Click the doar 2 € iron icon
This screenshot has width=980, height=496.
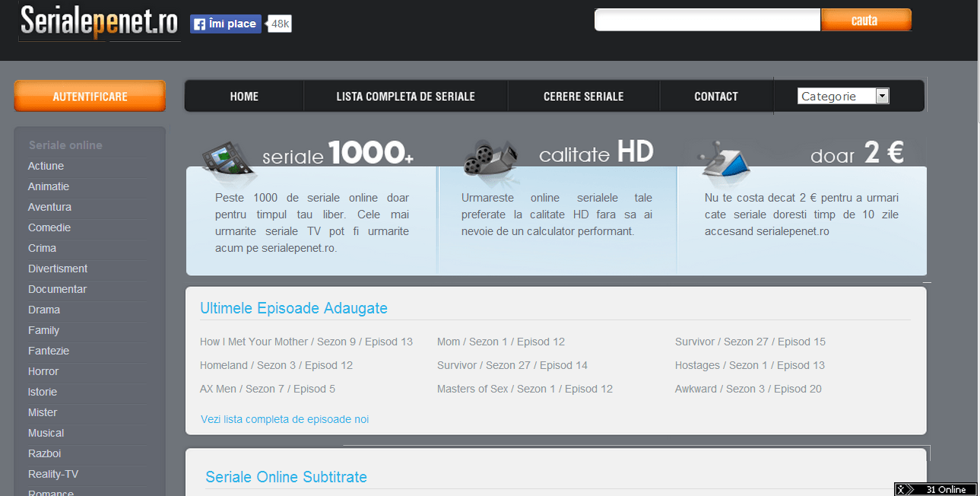[x=726, y=162]
